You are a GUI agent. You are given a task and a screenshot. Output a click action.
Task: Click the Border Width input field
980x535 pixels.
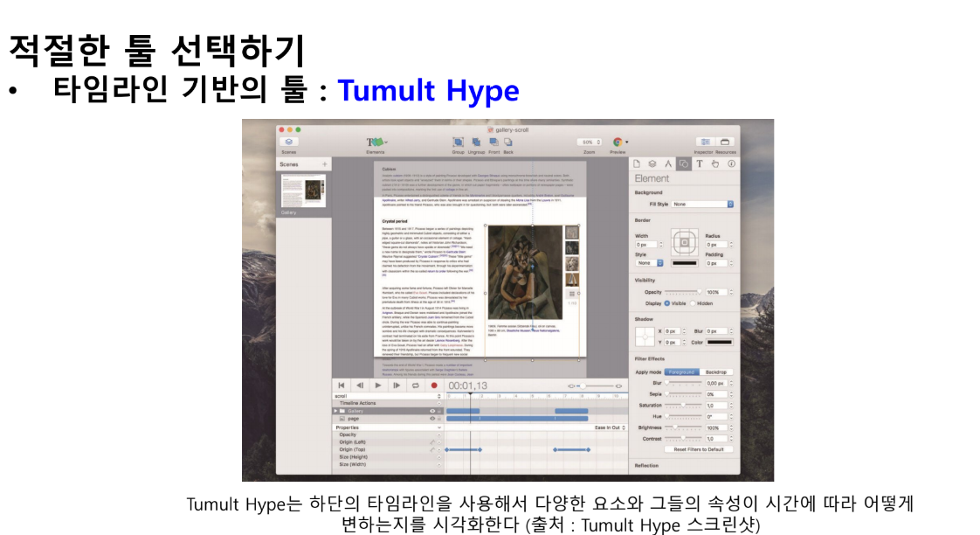pos(646,245)
